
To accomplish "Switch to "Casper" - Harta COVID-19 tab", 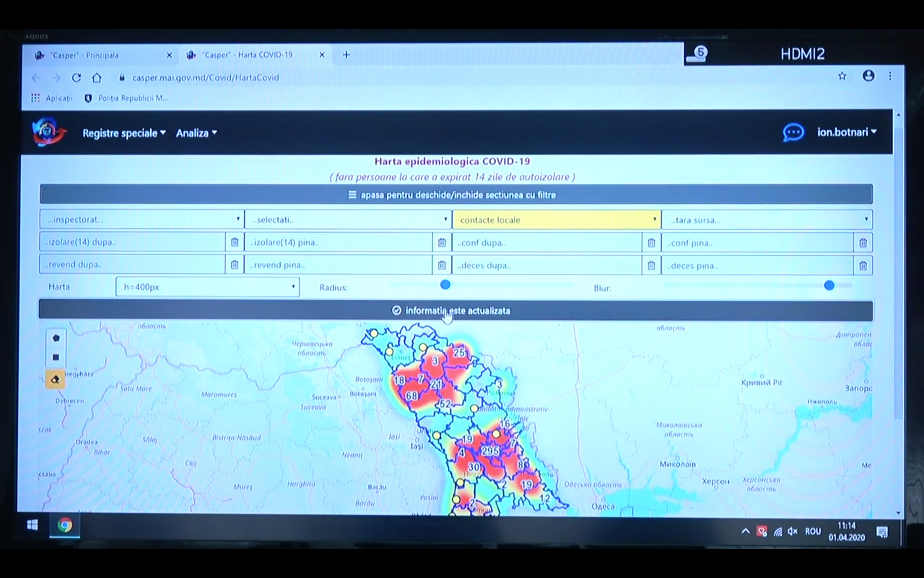I will (255, 55).
